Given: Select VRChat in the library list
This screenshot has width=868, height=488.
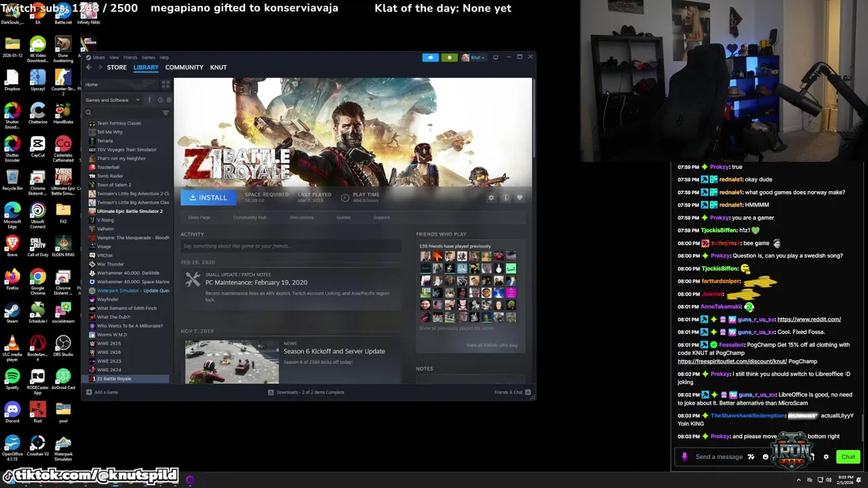Looking at the screenshot, I should pyautogui.click(x=105, y=256).
